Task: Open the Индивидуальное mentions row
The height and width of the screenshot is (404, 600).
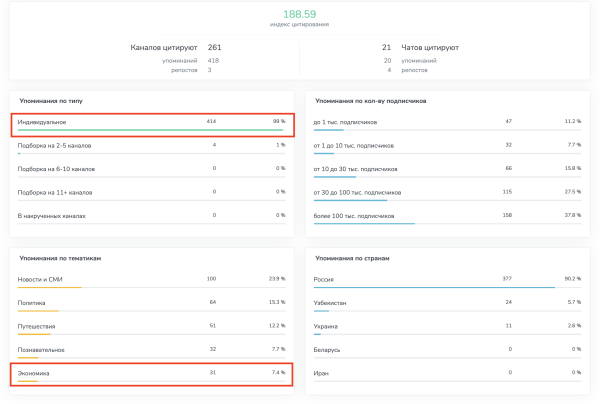Action: tap(152, 122)
